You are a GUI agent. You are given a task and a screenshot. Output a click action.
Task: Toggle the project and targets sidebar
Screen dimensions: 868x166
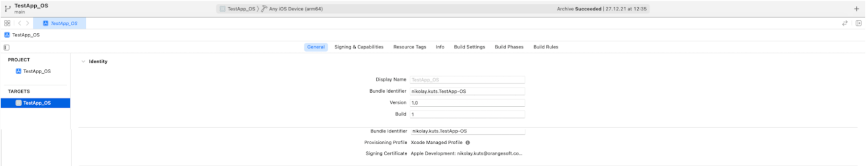coord(7,47)
